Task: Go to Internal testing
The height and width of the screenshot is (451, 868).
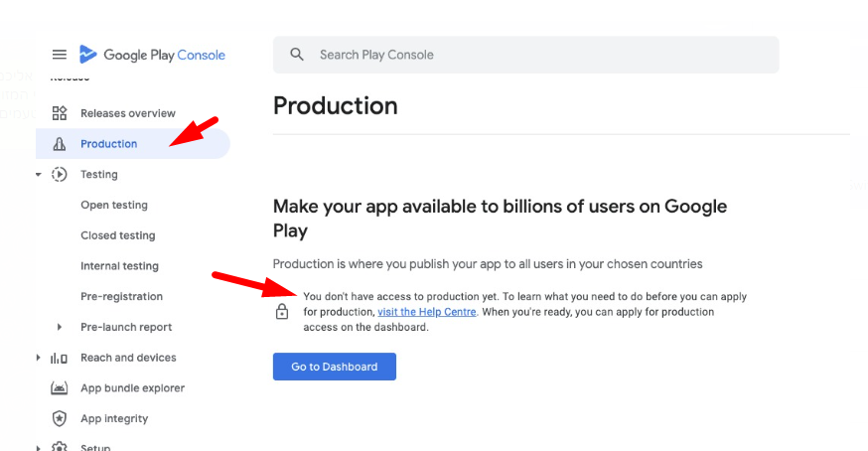Action: pyautogui.click(x=119, y=266)
